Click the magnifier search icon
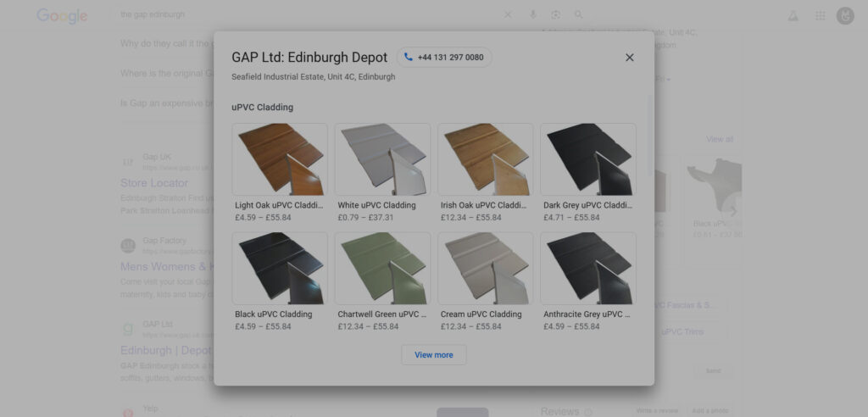Screen dimensions: 868x417 [x=578, y=15]
